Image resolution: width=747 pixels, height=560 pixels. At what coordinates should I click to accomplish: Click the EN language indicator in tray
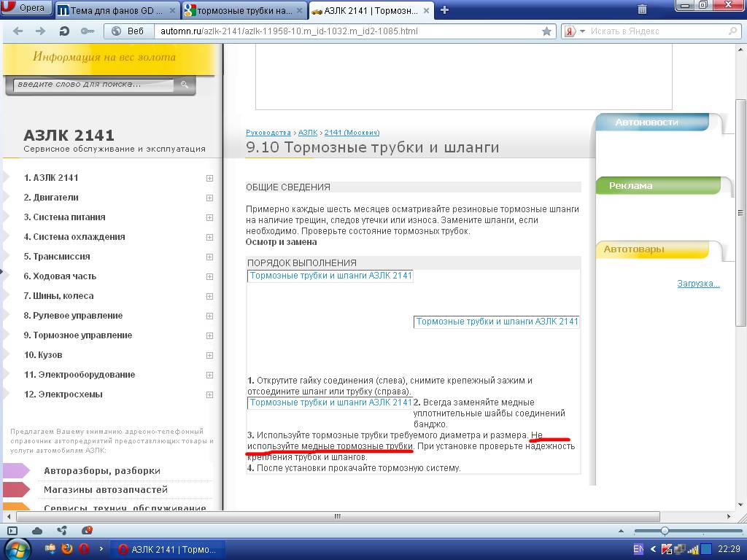638,550
